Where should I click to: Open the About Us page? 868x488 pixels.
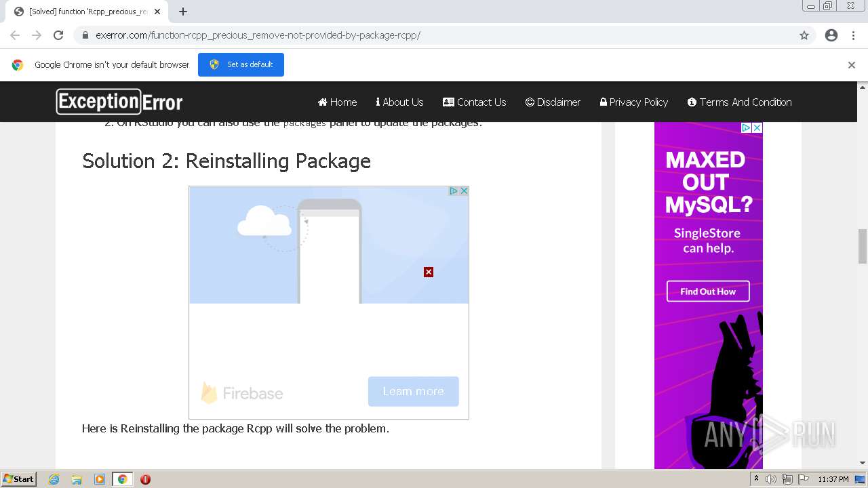click(x=399, y=102)
